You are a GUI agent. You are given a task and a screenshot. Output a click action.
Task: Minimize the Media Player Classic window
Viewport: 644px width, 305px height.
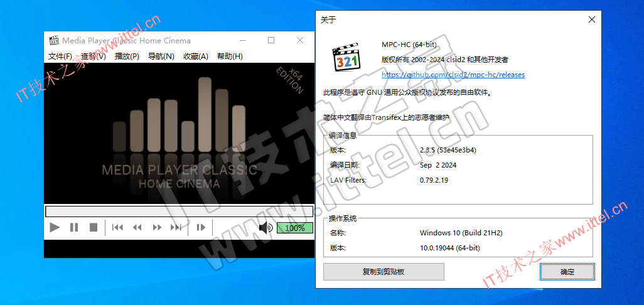[x=243, y=40]
